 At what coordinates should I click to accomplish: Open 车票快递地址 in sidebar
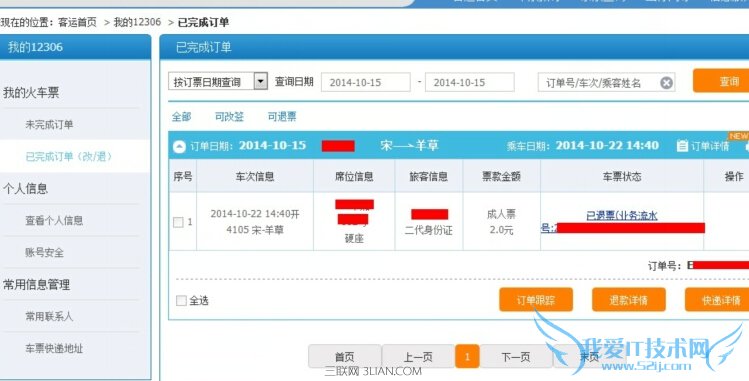click(x=54, y=348)
